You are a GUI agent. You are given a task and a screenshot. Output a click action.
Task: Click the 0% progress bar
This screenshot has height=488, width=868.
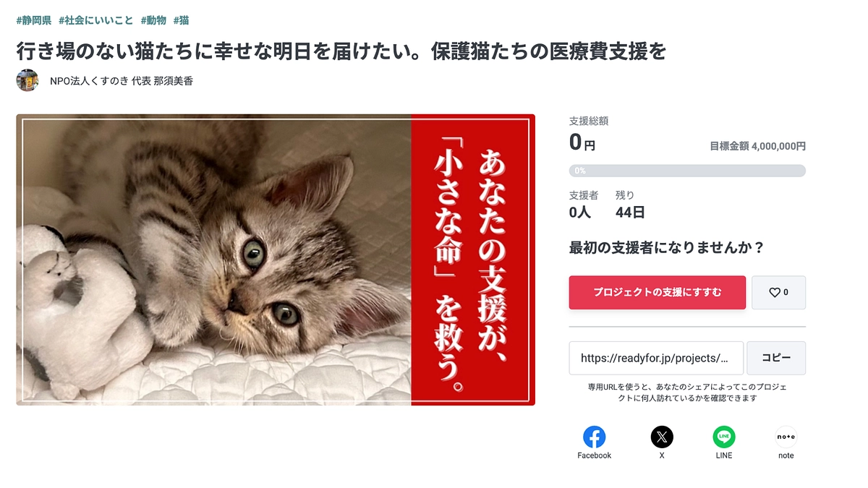click(x=687, y=170)
